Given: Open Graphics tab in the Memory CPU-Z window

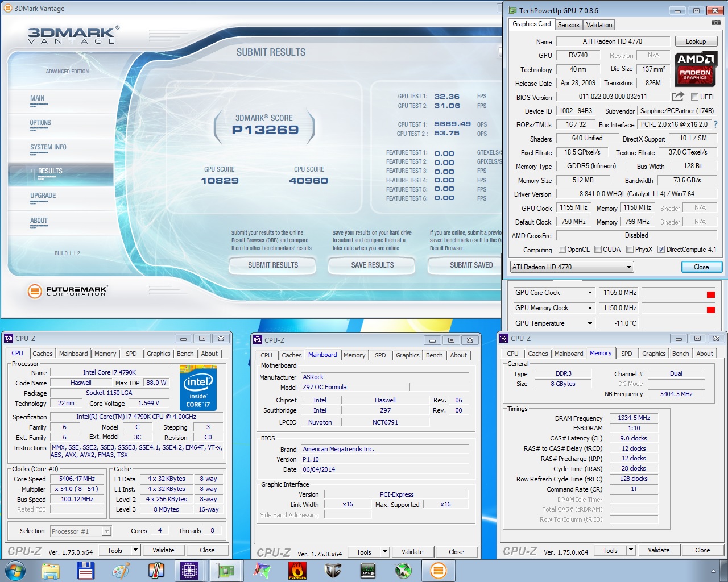Looking at the screenshot, I should coord(653,354).
